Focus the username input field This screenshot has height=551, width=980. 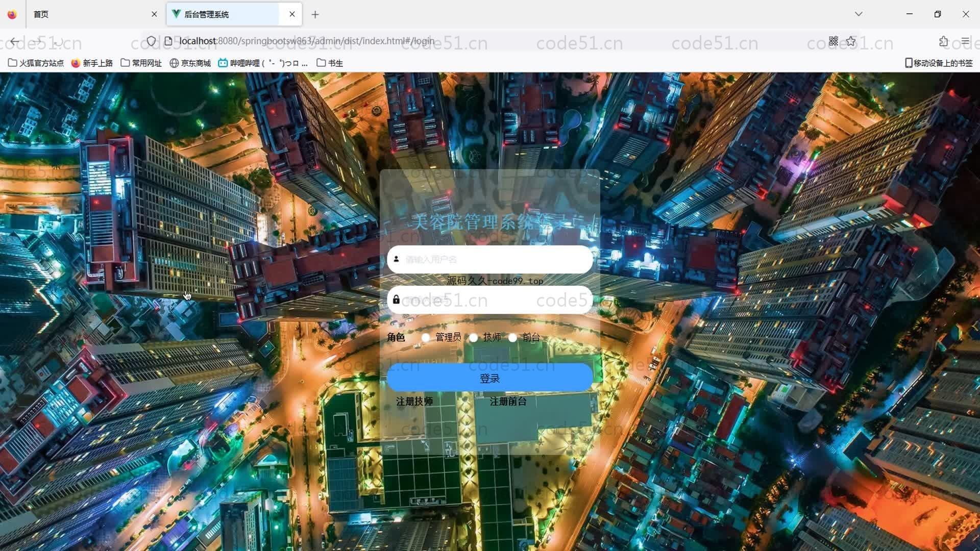pyautogui.click(x=490, y=259)
